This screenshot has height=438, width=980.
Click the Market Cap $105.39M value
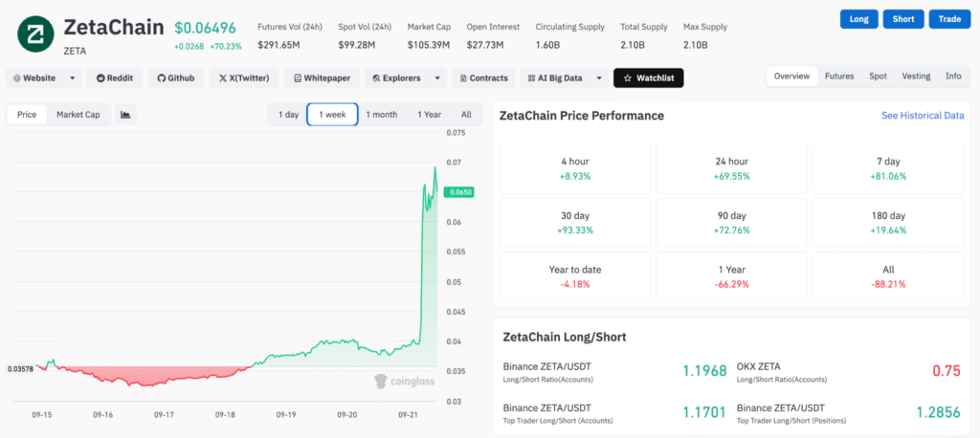coord(428,45)
